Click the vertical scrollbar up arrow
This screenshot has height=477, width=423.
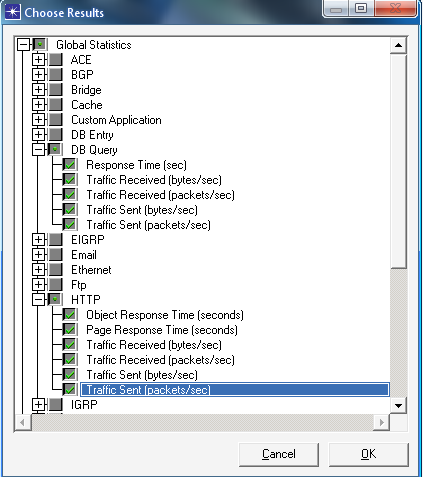coord(398,45)
